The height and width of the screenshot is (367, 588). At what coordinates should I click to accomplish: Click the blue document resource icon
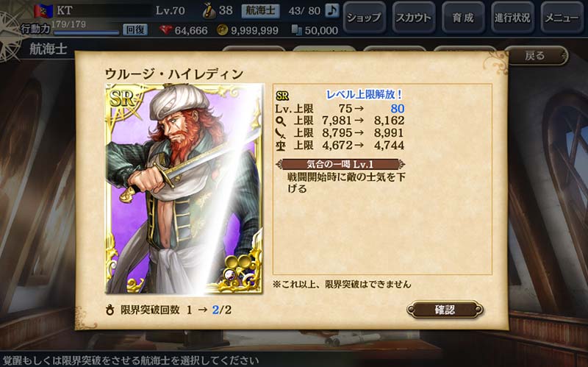click(297, 30)
